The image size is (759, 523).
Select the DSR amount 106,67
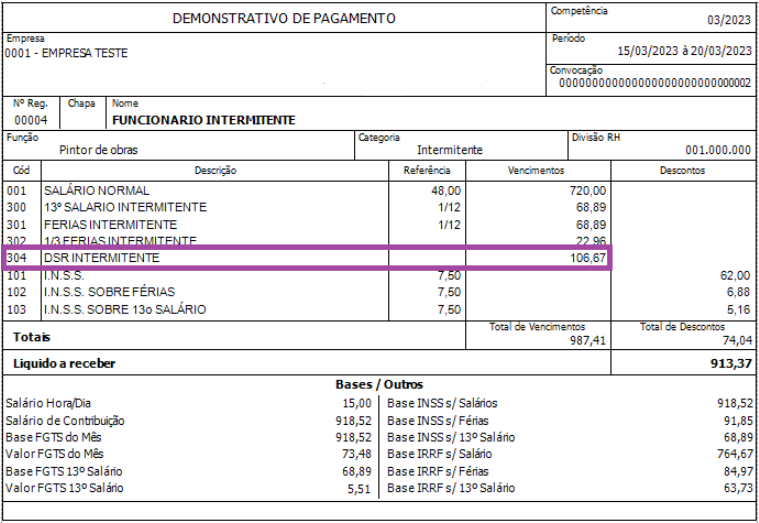tap(588, 258)
